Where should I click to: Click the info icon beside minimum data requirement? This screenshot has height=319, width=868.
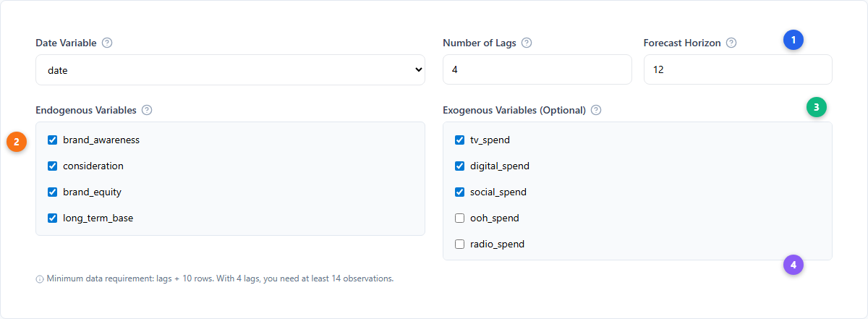(x=40, y=279)
